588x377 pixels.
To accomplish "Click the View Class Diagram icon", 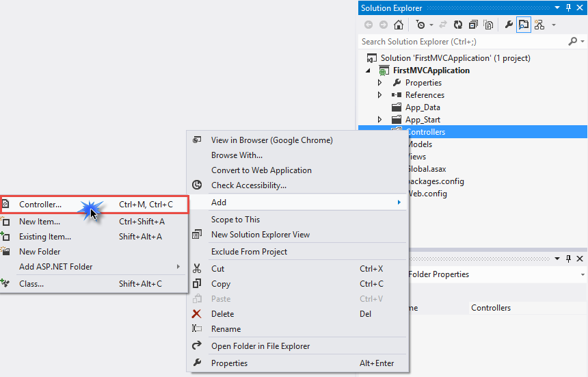I will click(539, 25).
